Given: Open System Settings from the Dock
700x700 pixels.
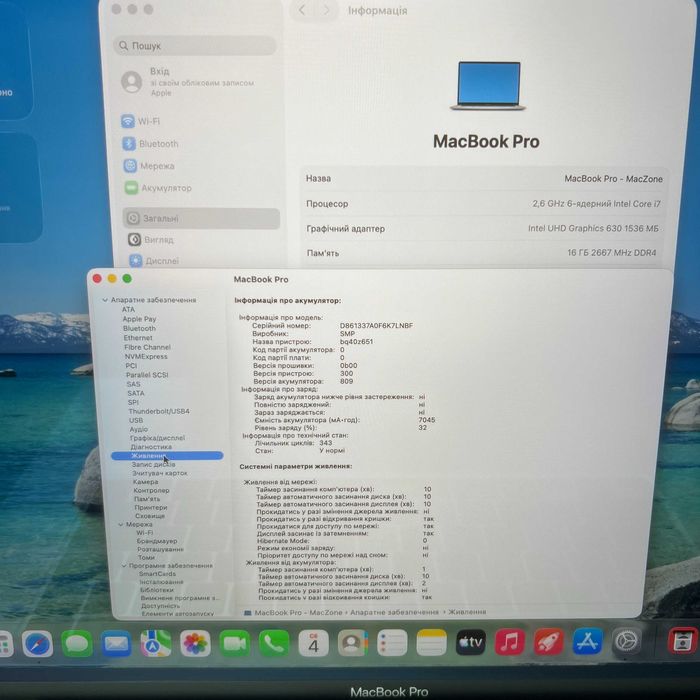Looking at the screenshot, I should (x=626, y=642).
